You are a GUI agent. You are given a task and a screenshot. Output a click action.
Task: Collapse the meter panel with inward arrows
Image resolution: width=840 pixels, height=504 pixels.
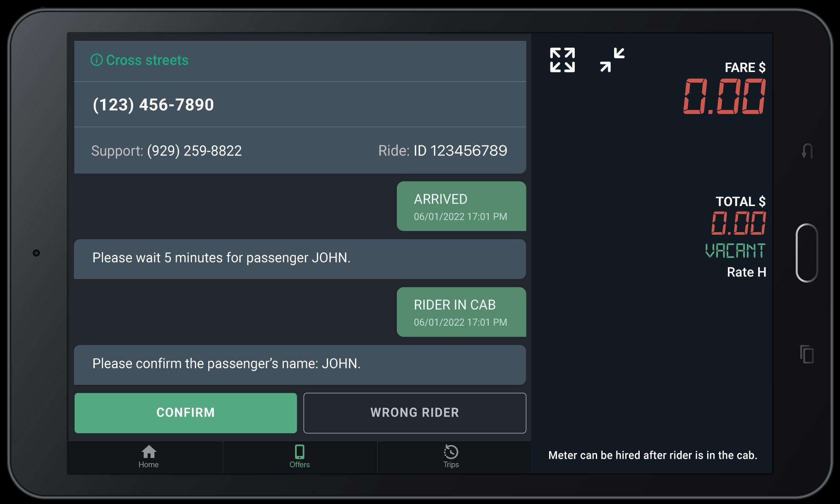(x=612, y=60)
